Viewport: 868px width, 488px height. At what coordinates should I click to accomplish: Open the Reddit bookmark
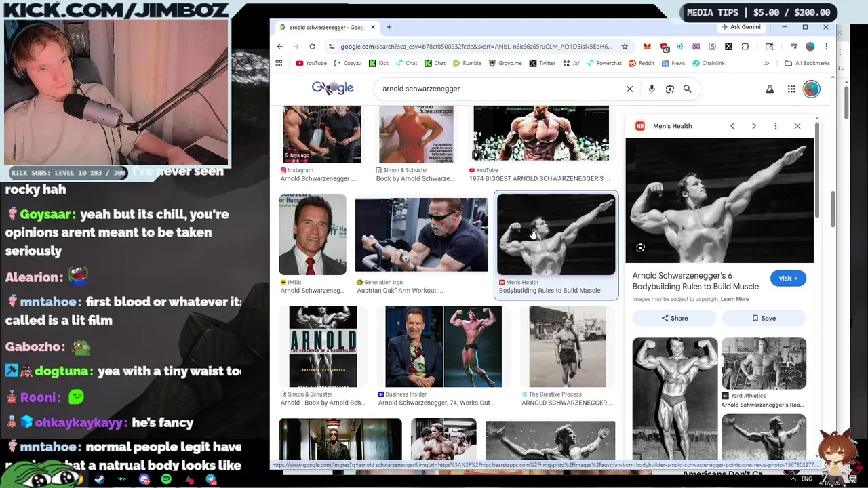coord(642,63)
